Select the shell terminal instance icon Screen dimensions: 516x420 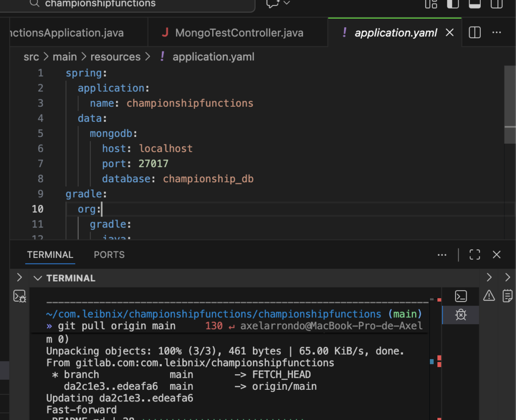pos(461,296)
